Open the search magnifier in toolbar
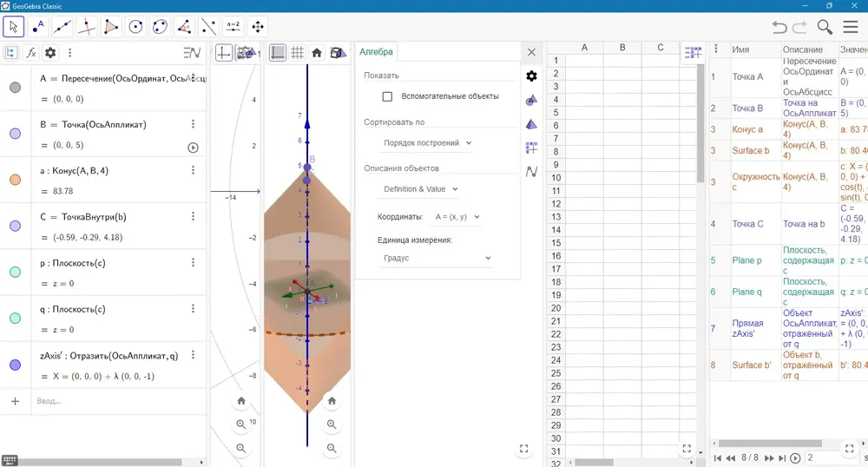868x467 pixels. coord(825,27)
